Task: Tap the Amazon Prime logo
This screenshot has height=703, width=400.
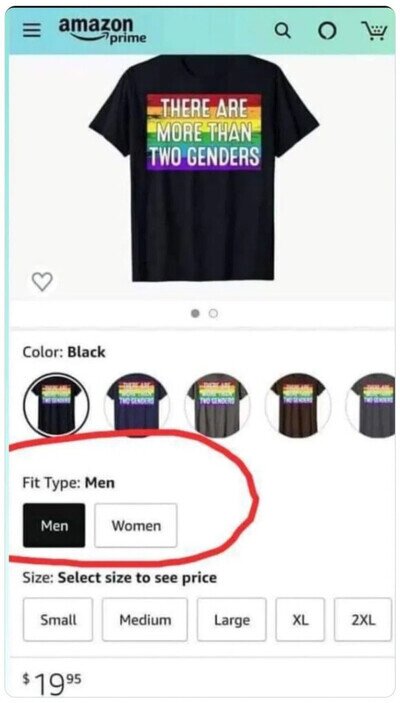Action: coord(102,30)
